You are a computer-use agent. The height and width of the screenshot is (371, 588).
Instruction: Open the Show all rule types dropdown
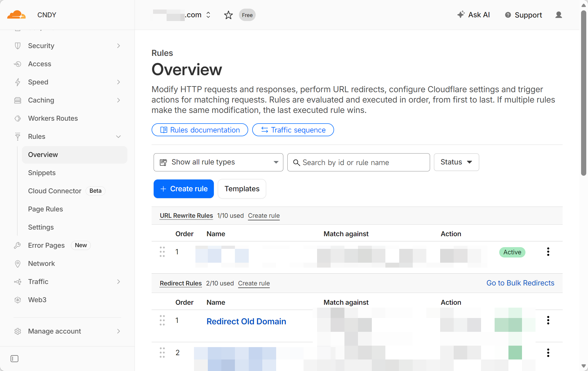[218, 162]
